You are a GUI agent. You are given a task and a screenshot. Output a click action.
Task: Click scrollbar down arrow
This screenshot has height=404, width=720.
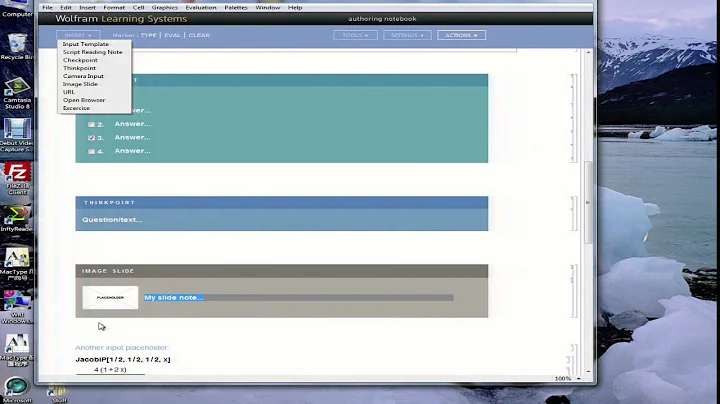[588, 371]
